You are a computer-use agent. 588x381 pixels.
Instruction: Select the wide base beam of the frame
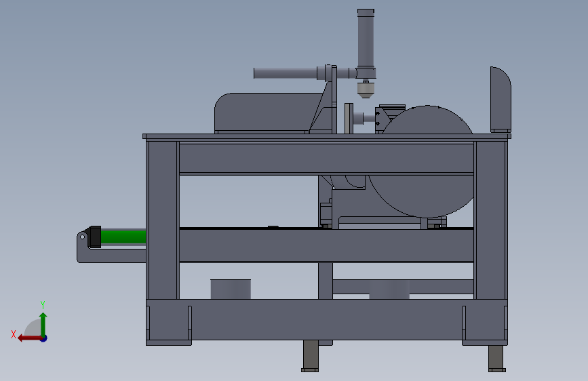coord(327,319)
